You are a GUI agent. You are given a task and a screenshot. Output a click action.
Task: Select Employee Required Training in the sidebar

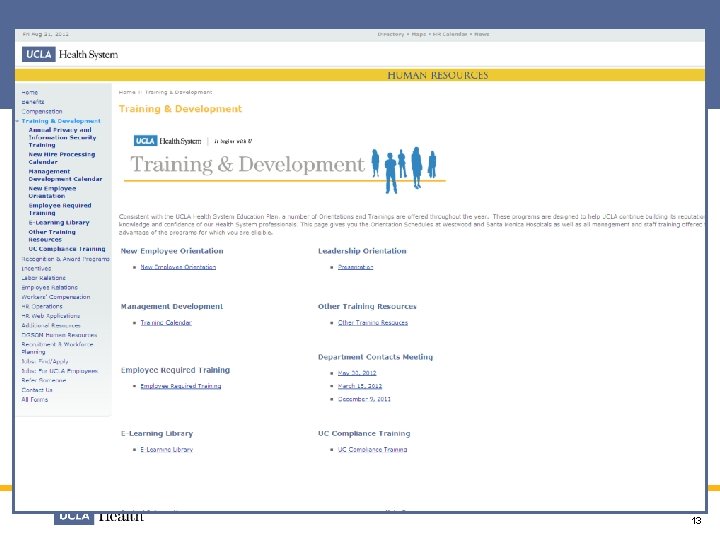pyautogui.click(x=60, y=209)
